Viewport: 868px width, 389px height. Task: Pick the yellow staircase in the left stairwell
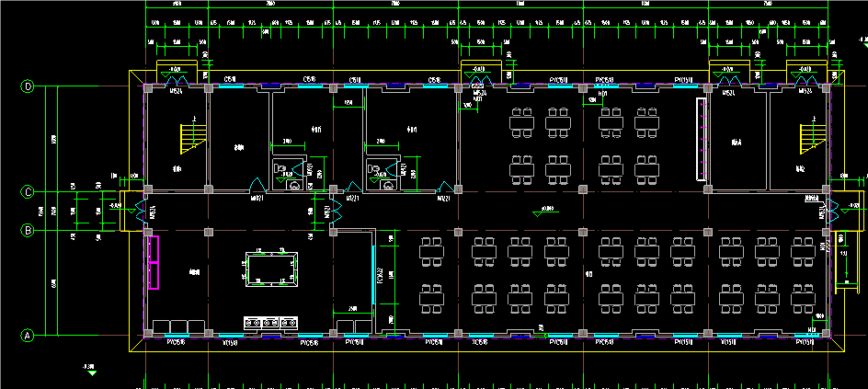coord(193,139)
